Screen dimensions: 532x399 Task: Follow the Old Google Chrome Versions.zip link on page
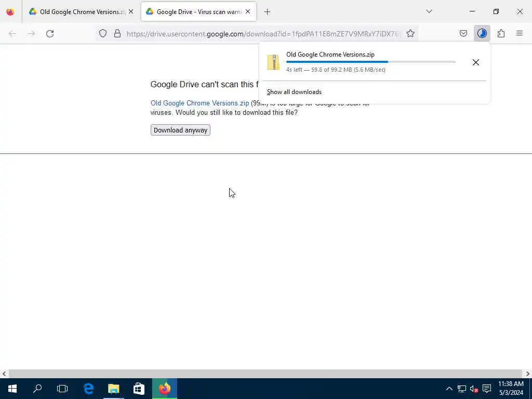(x=200, y=103)
